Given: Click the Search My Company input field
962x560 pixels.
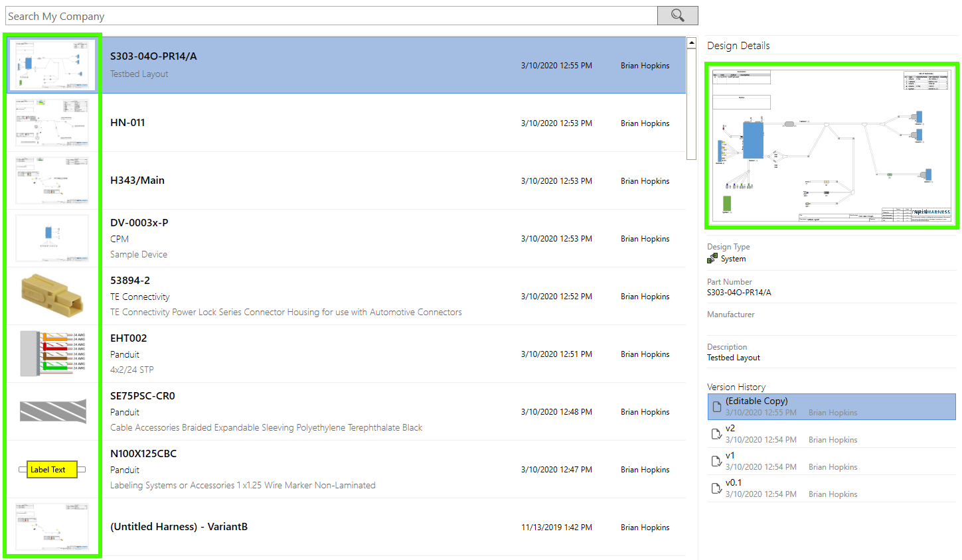Looking at the screenshot, I should [x=331, y=16].
